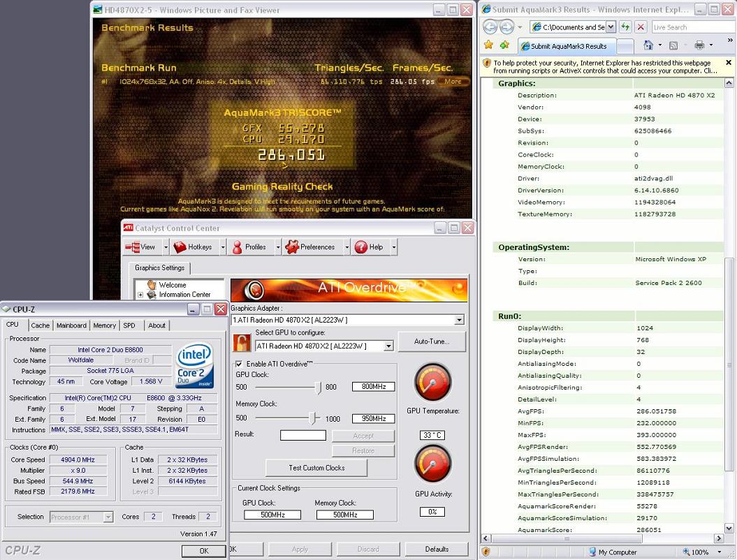Screen dimensions: 737x560
Task: Click the Print icon in IE toolbar
Action: (x=699, y=45)
